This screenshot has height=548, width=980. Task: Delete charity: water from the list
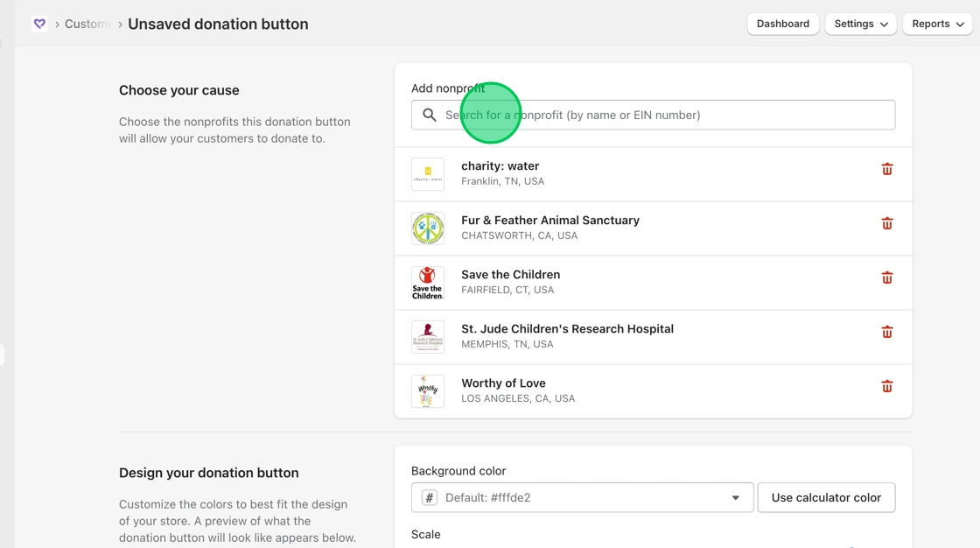pyautogui.click(x=887, y=170)
